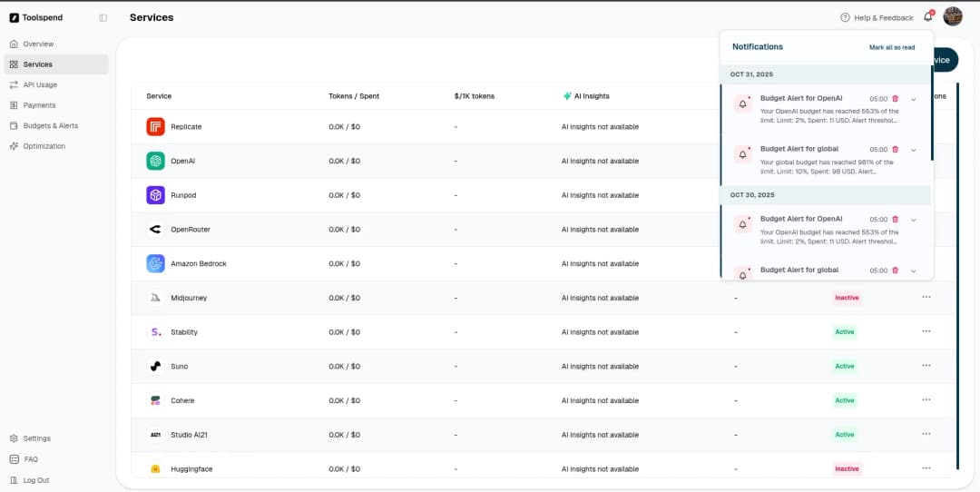980x492 pixels.
Task: Delete the Oct 31 global budget alert
Action: 896,150
